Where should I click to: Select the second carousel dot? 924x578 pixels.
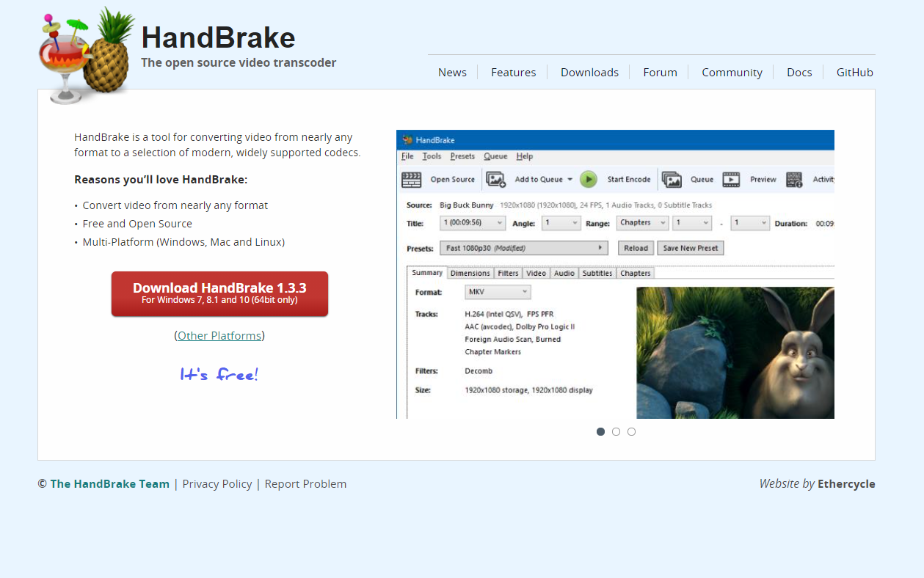(616, 431)
